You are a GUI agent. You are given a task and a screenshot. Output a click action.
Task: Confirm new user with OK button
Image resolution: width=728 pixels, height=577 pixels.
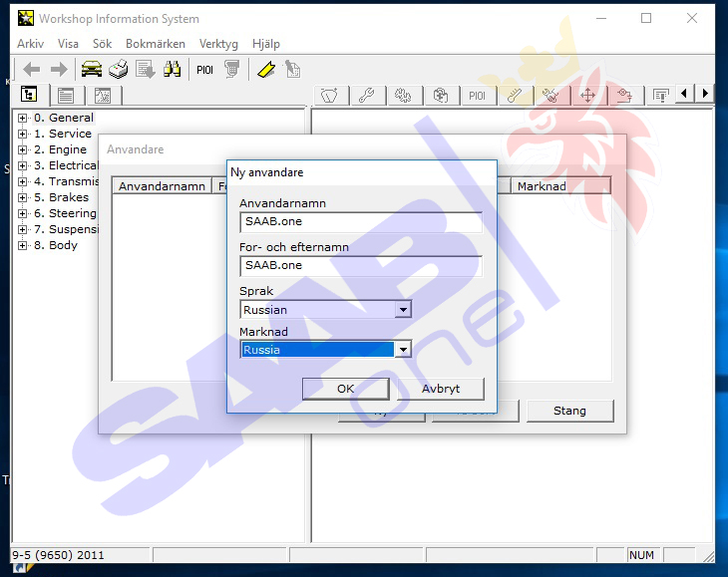[345, 389]
